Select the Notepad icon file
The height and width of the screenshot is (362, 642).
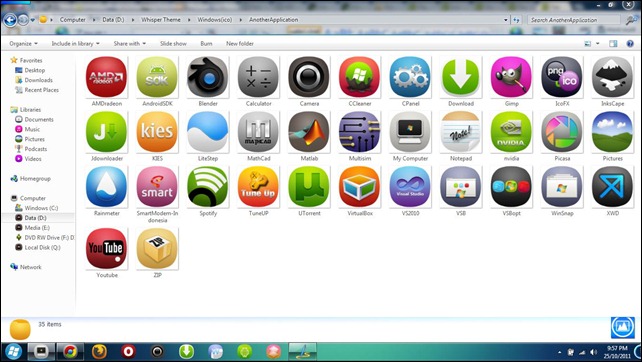(x=461, y=132)
